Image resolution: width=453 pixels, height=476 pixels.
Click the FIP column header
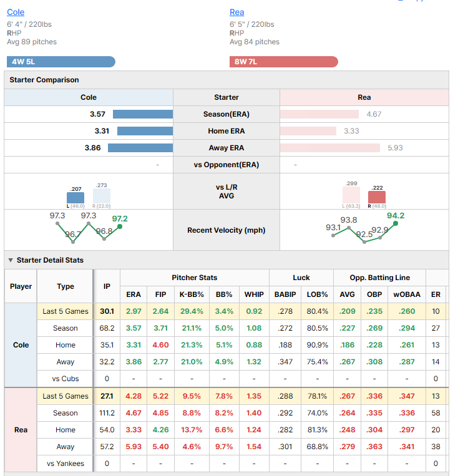point(160,294)
